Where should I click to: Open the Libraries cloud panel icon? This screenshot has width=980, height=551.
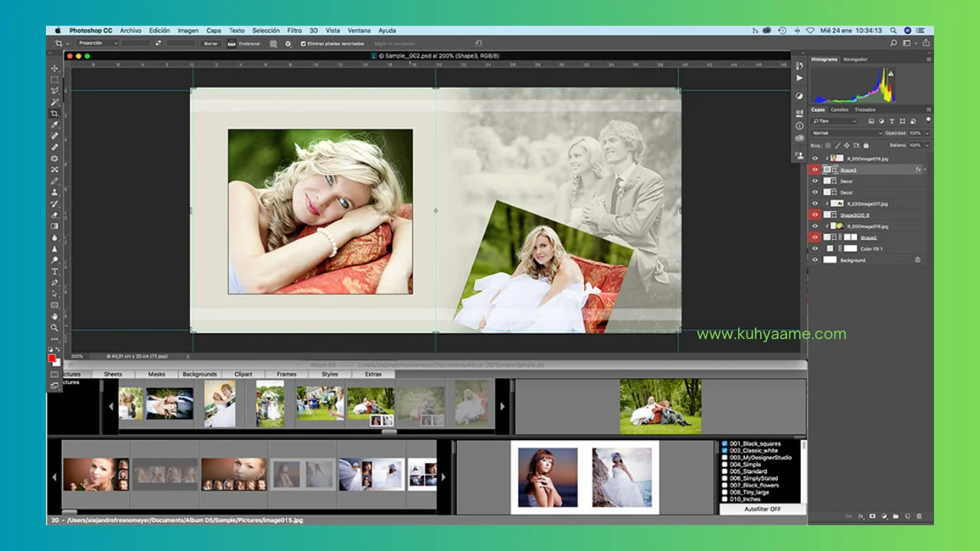[799, 138]
